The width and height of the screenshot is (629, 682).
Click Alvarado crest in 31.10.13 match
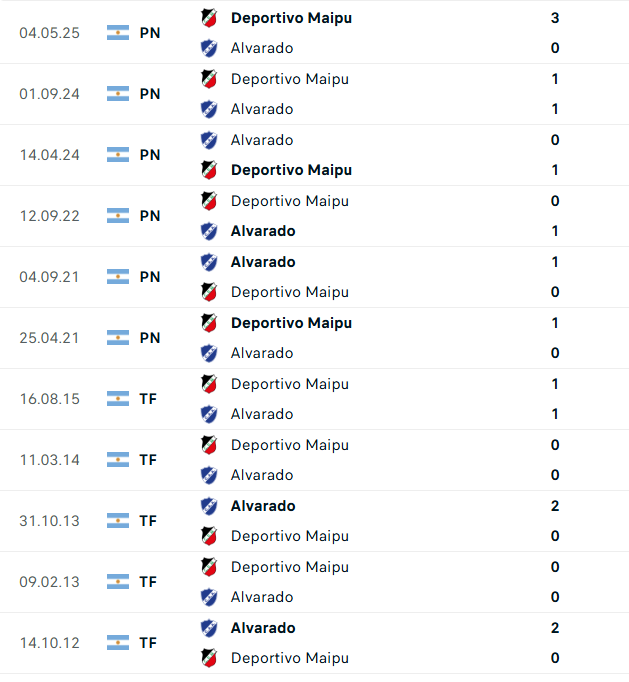tap(209, 506)
